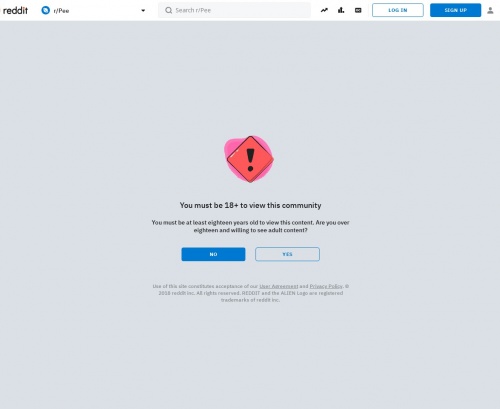The image size is (500, 409).
Task: Click the r/Pee community avatar icon
Action: click(x=45, y=10)
